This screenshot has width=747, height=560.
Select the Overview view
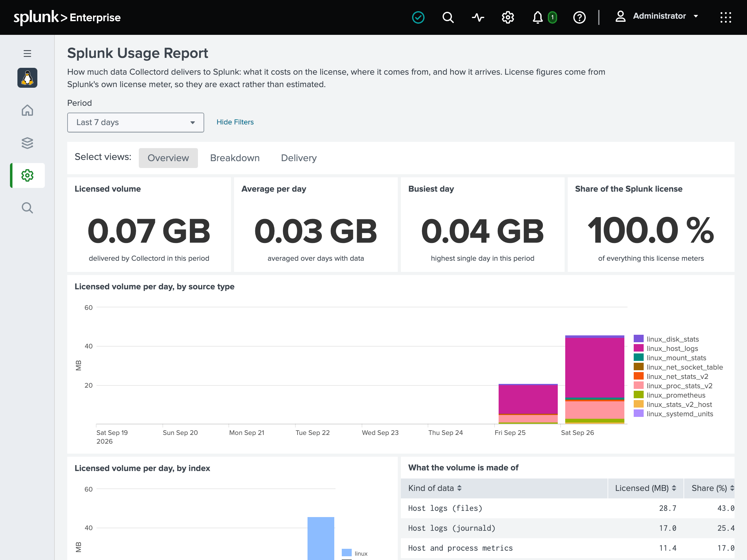pyautogui.click(x=168, y=158)
